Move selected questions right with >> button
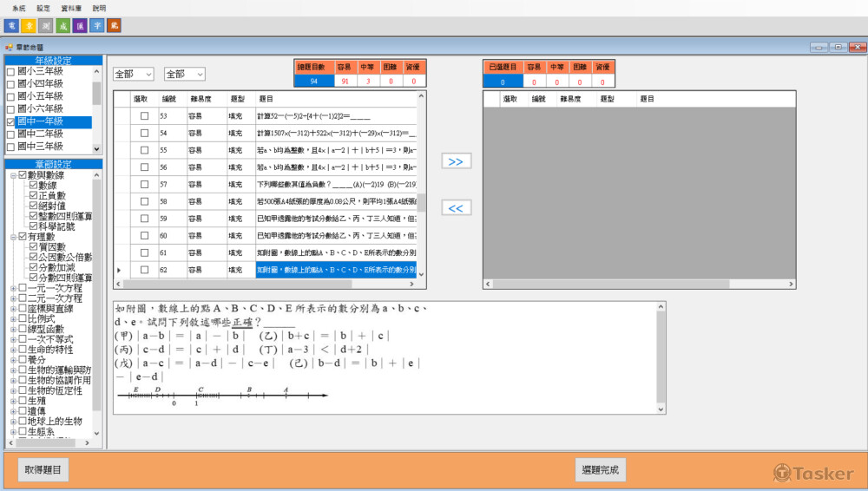Image resolution: width=868 pixels, height=491 pixels. pos(457,161)
